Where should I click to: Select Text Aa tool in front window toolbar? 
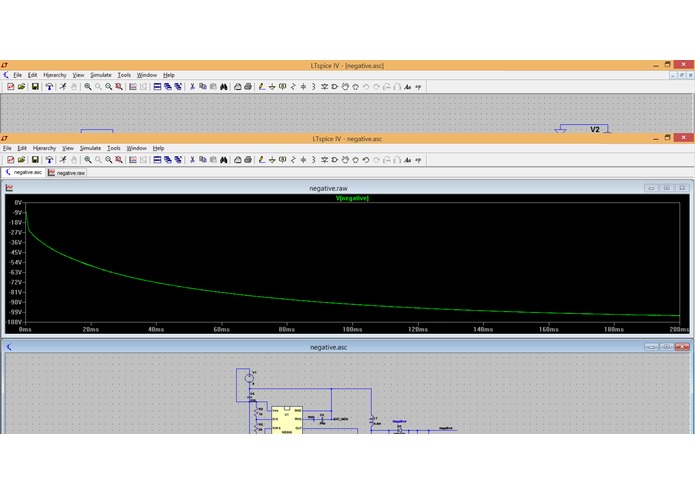tap(407, 160)
